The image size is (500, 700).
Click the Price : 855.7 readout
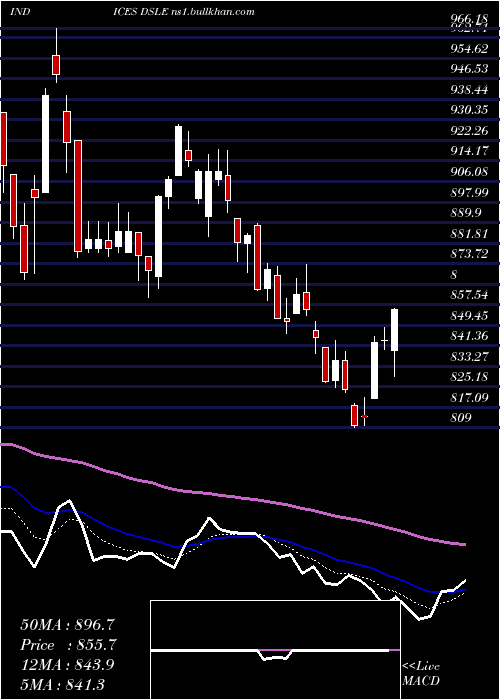coord(68,645)
